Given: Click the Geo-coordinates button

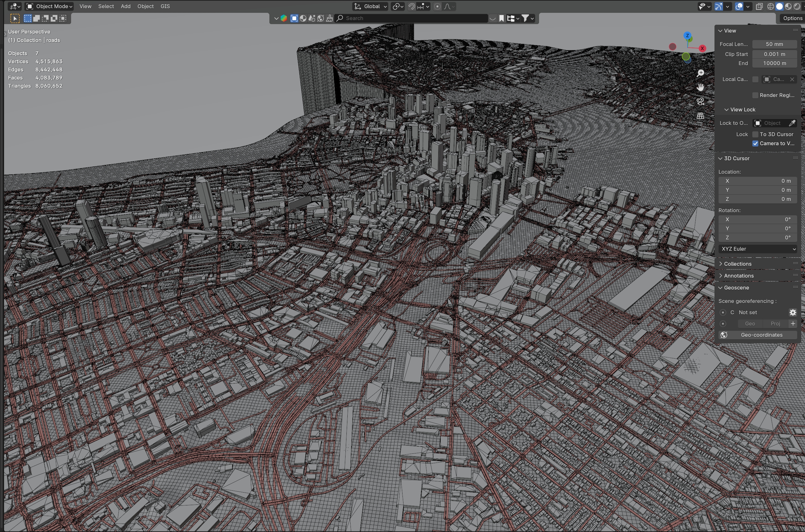Looking at the screenshot, I should [761, 335].
